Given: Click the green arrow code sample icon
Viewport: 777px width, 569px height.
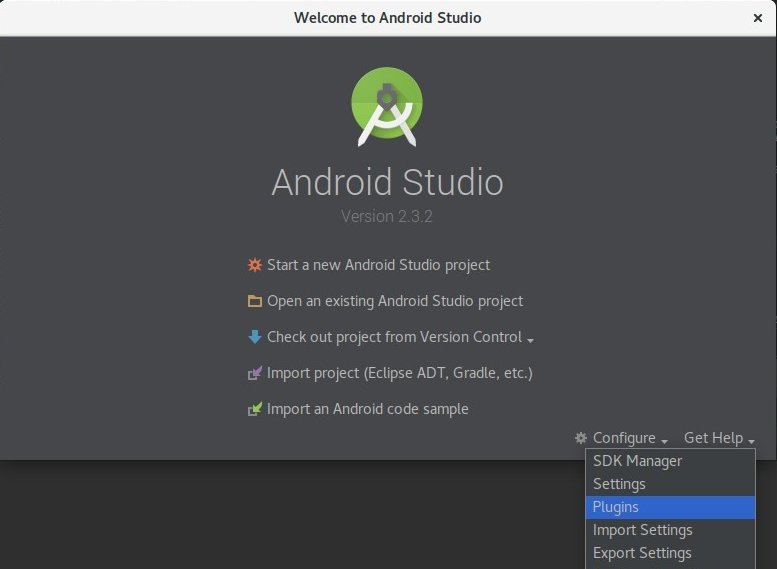Looking at the screenshot, I should [x=255, y=409].
